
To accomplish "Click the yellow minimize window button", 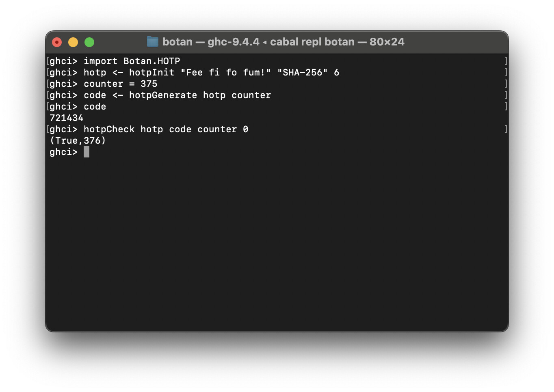I will pyautogui.click(x=73, y=42).
